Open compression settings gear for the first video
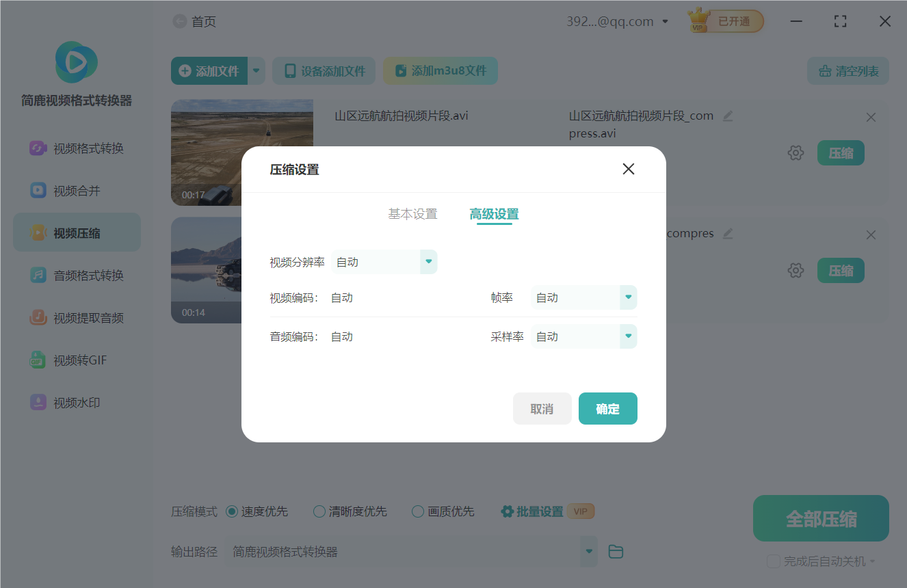907x588 pixels. [x=796, y=152]
